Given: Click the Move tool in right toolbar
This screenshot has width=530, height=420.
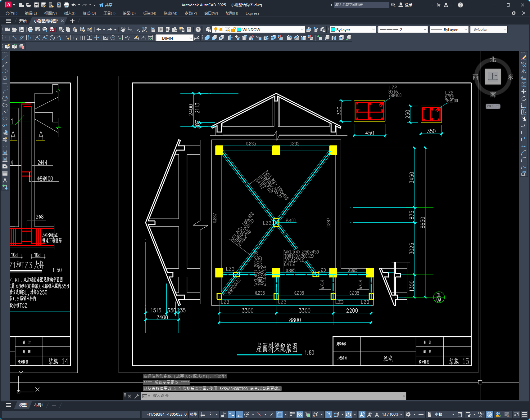Looking at the screenshot, I should [x=524, y=92].
